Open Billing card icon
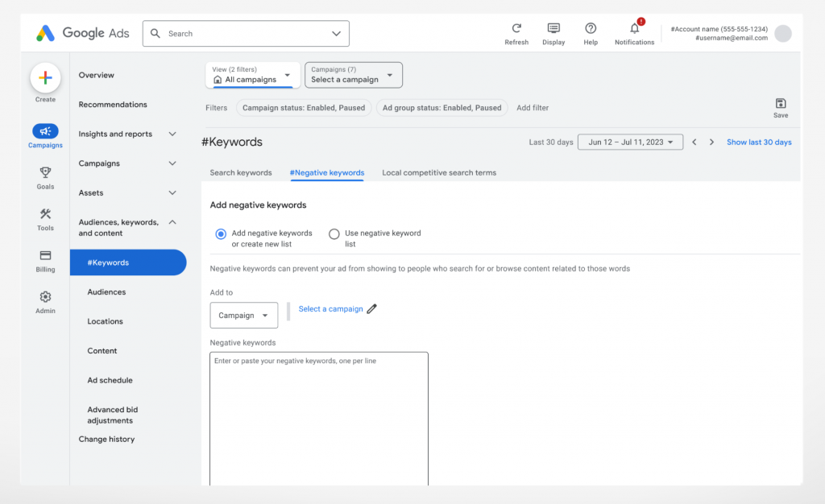825x504 pixels. [45, 255]
